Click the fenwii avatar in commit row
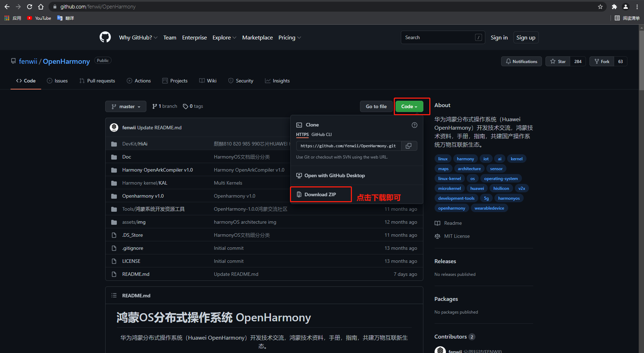The image size is (644, 353). [x=114, y=128]
